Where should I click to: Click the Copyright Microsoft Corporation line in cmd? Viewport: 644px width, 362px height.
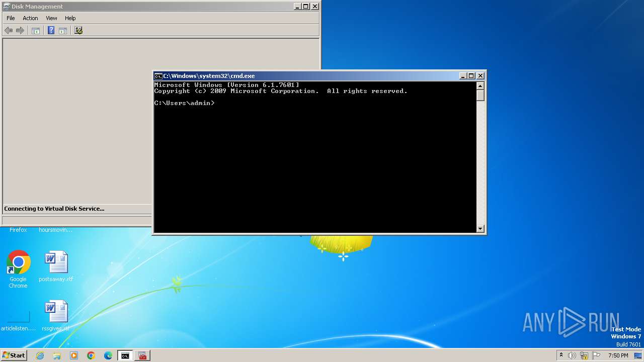pos(281,91)
